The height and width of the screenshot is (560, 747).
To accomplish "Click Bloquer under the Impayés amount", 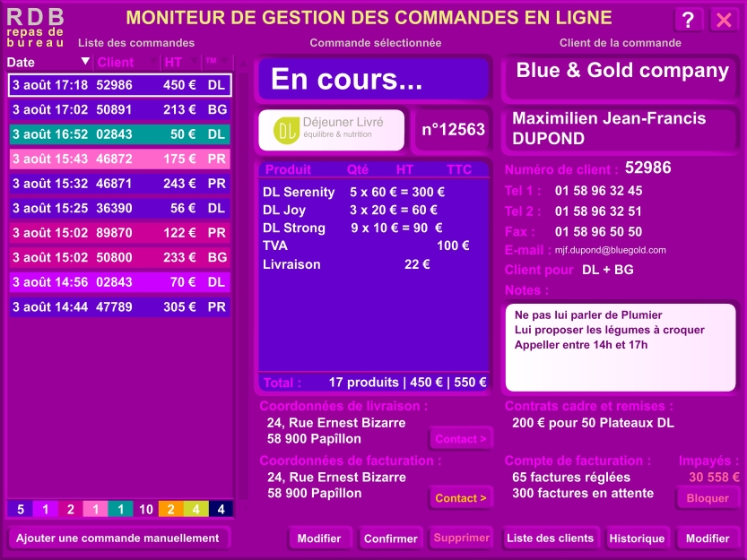I will [708, 498].
